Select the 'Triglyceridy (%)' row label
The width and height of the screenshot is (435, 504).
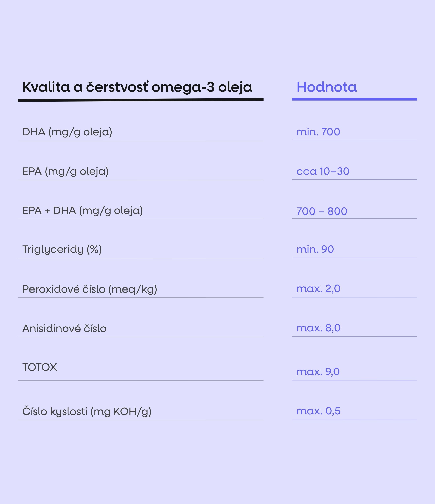(62, 250)
